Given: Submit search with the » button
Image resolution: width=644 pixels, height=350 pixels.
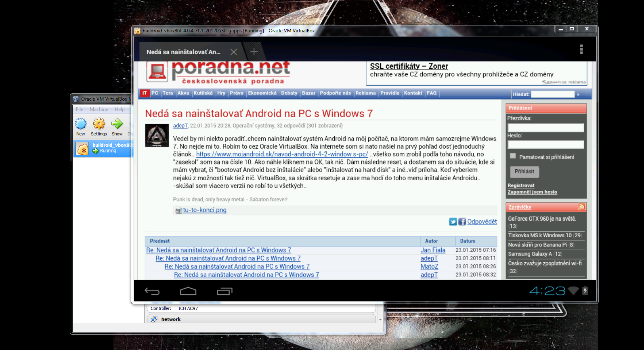Looking at the screenshot, I should (578, 94).
